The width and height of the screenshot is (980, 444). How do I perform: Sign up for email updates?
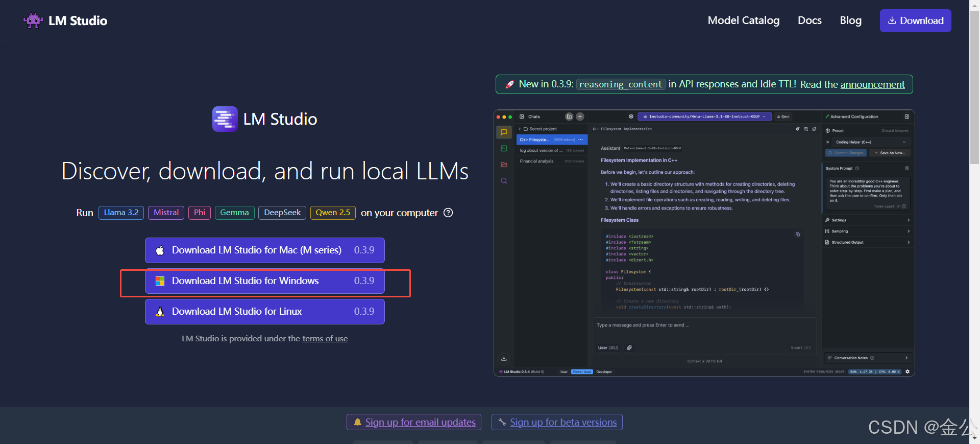(414, 422)
